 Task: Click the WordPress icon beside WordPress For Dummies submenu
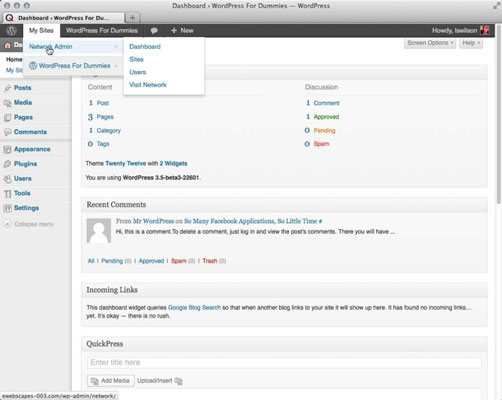click(x=33, y=66)
